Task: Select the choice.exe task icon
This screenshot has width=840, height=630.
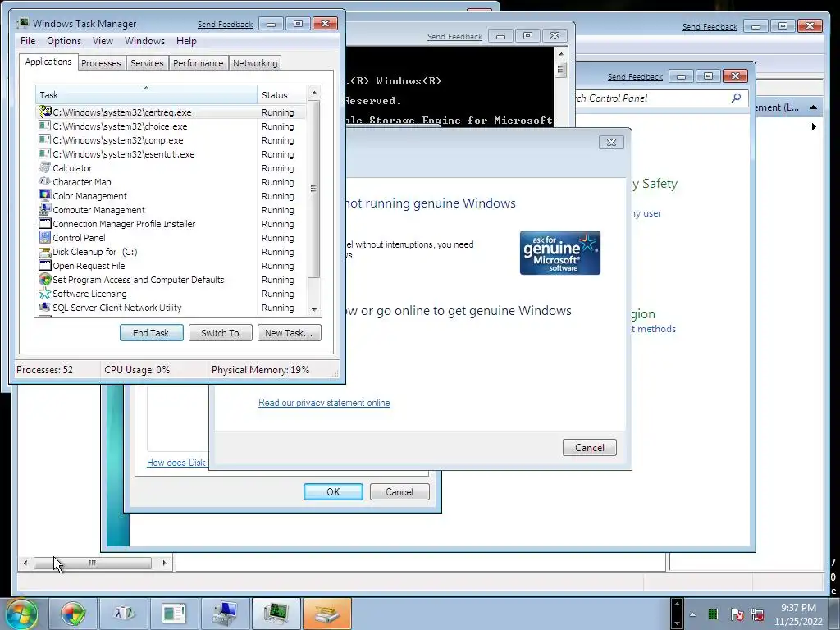Action: pyautogui.click(x=45, y=126)
